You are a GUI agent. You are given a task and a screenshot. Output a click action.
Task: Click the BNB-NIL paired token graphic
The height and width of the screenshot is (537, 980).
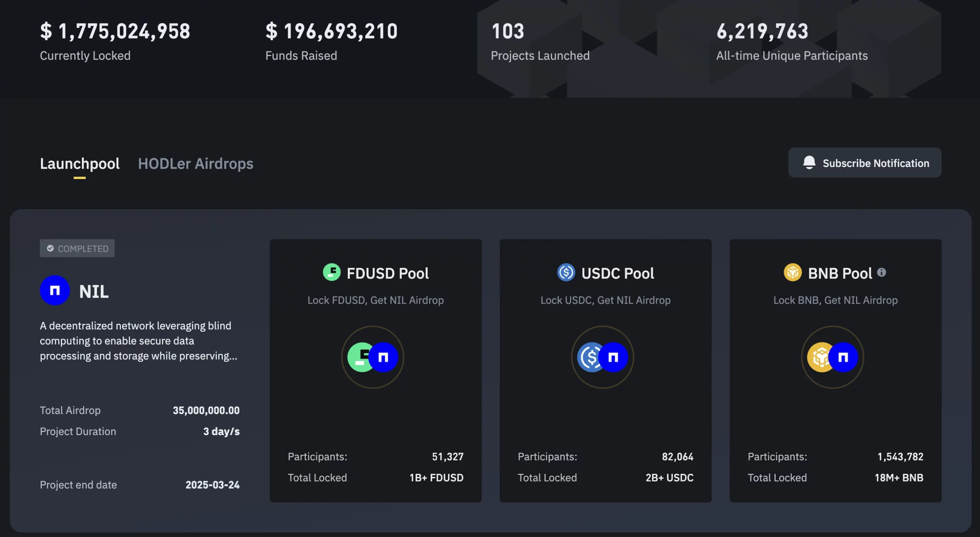click(x=833, y=357)
